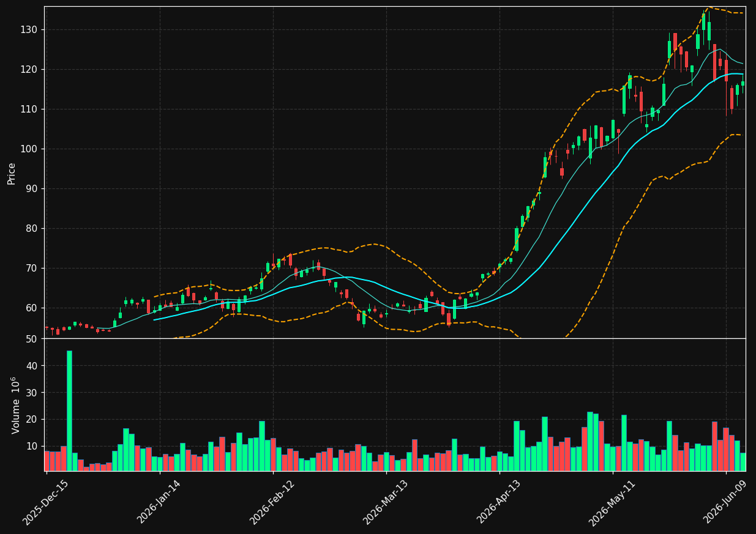The image size is (756, 534).
Task: Select the 100 price tick label
Action: tap(28, 149)
